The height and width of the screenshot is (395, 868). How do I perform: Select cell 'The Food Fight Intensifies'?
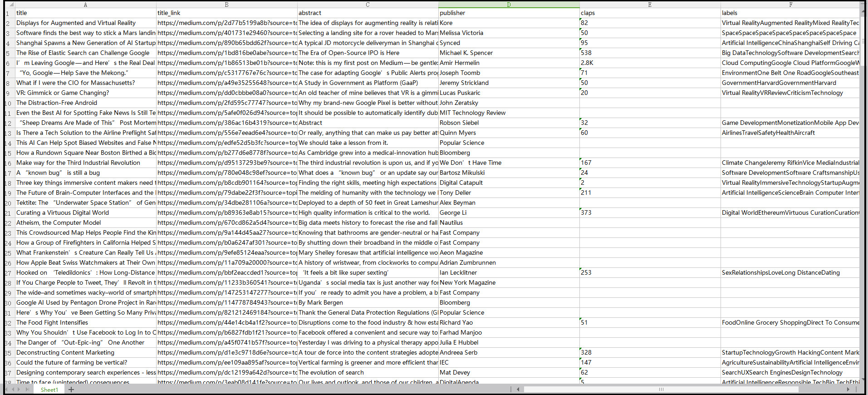click(85, 322)
